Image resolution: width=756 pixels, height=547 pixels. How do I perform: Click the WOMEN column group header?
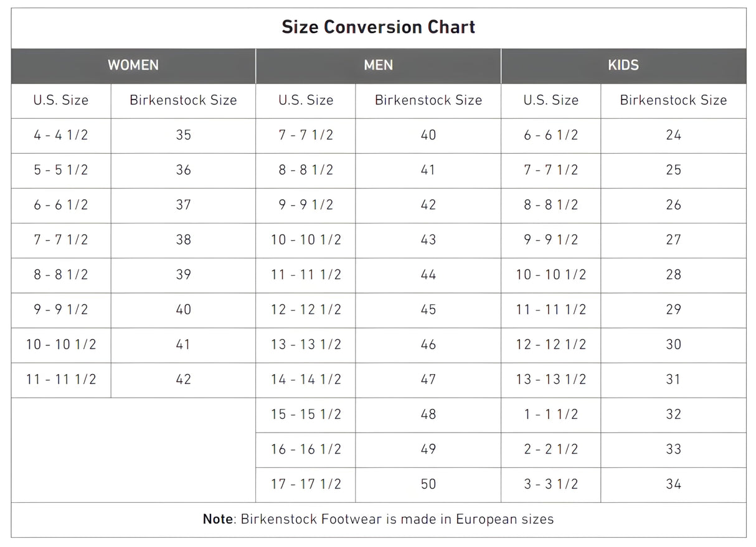click(133, 65)
